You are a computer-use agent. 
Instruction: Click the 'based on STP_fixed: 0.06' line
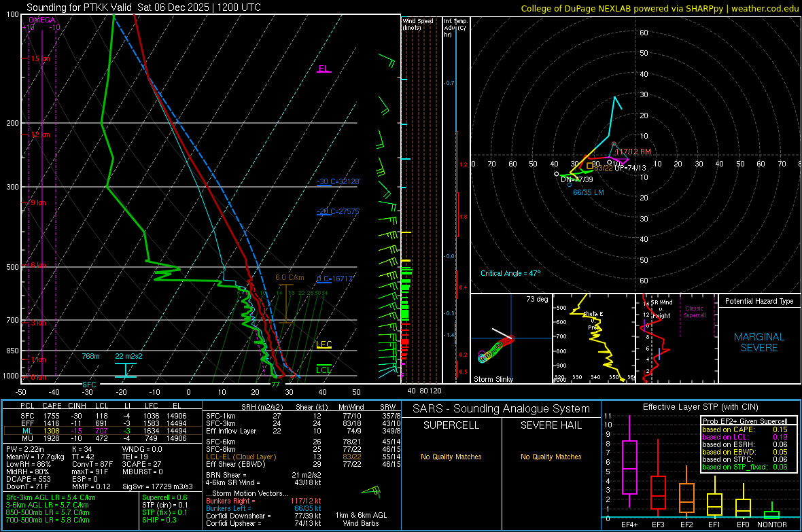[x=745, y=467]
